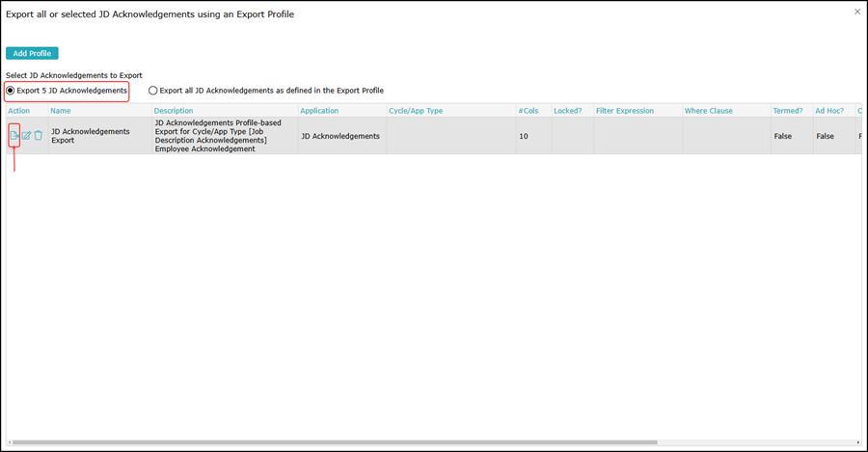Click the Ad Hoc? column header
This screenshot has width=868, height=452.
point(829,111)
